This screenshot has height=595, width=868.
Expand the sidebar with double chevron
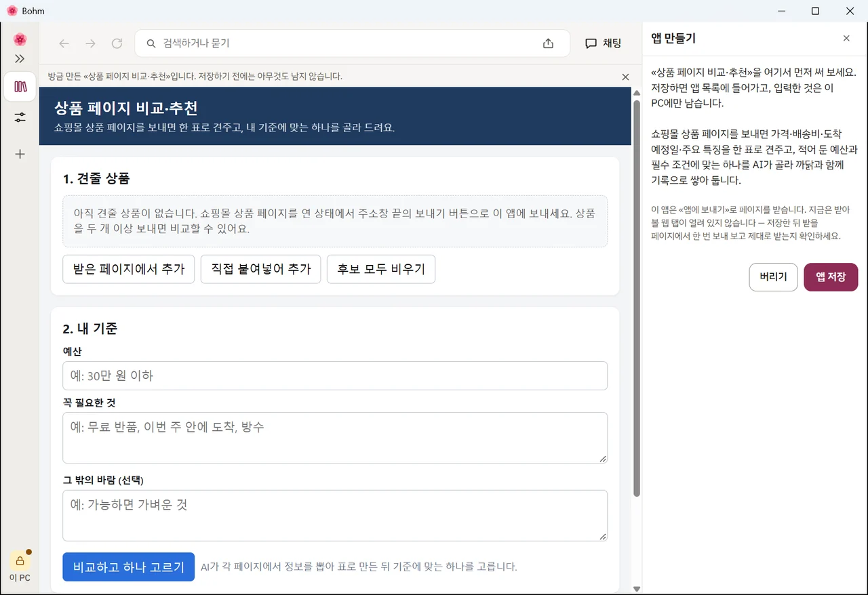20,59
